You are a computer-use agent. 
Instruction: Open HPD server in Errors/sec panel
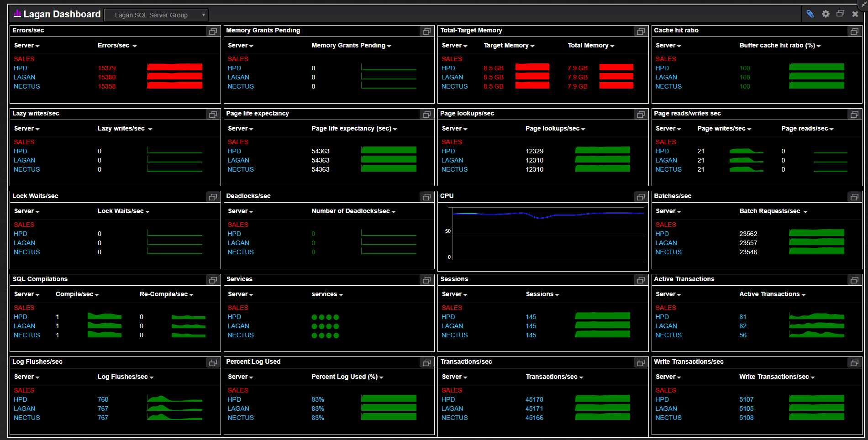(21, 68)
